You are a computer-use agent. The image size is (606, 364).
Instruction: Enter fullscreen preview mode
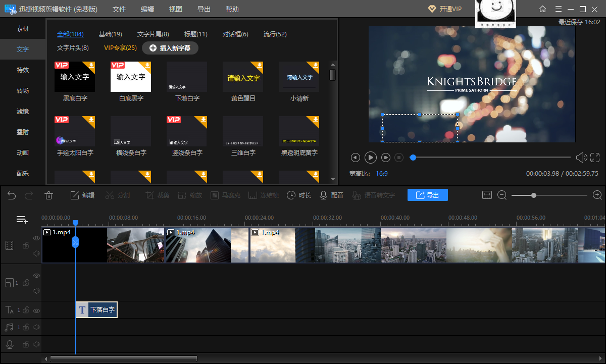tap(595, 158)
